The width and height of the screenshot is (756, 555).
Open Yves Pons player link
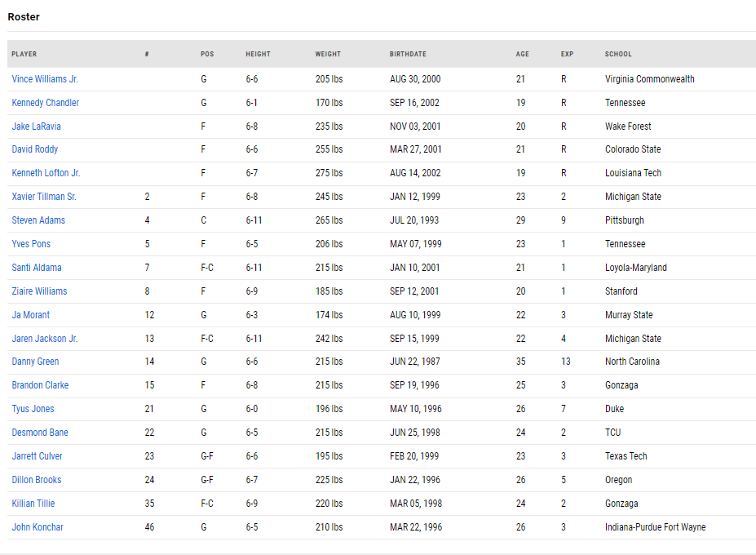31,244
